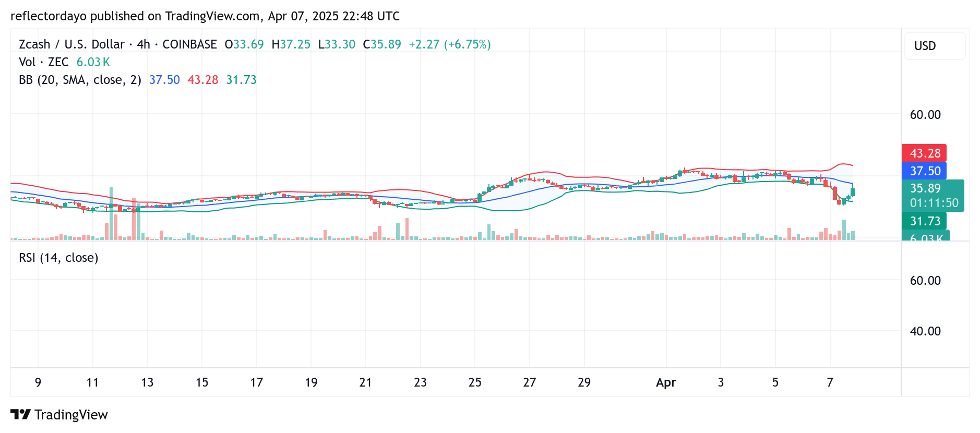Click the current price 35.89 countdown tag
The image size is (980, 433).
(x=933, y=196)
